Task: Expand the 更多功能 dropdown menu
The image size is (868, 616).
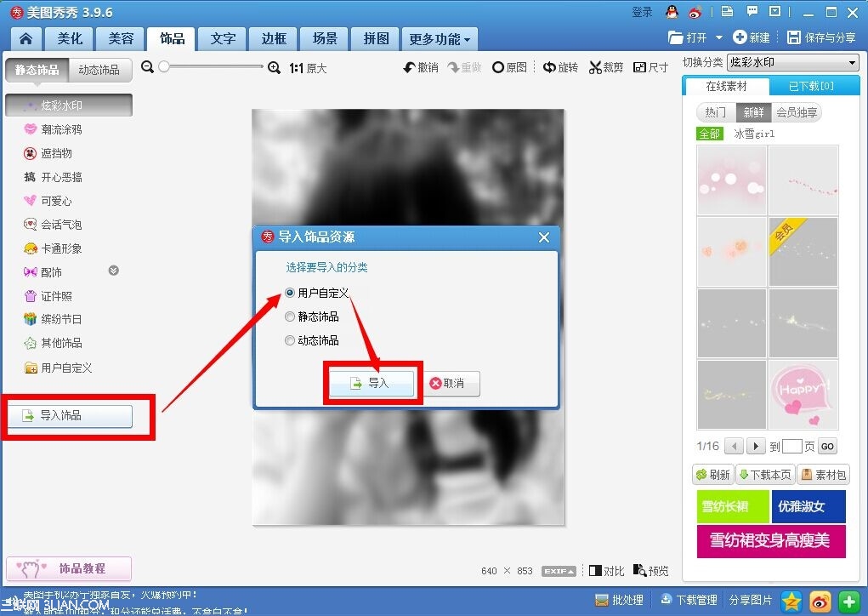Action: [x=440, y=39]
